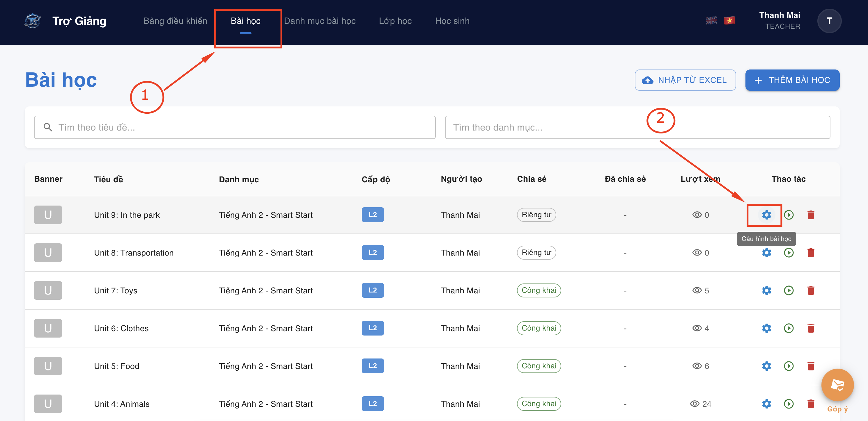868x421 pixels.
Task: Click category cell of Unit 5: Food row
Action: [265, 366]
